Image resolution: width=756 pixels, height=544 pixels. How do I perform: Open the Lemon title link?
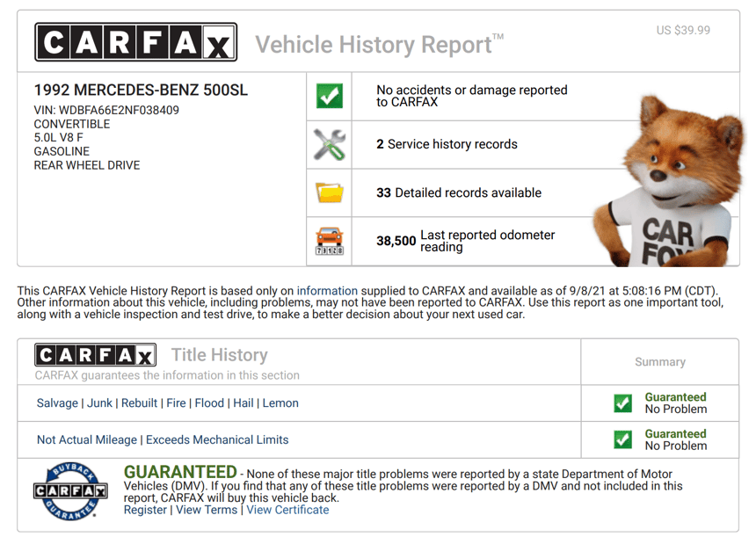(280, 403)
